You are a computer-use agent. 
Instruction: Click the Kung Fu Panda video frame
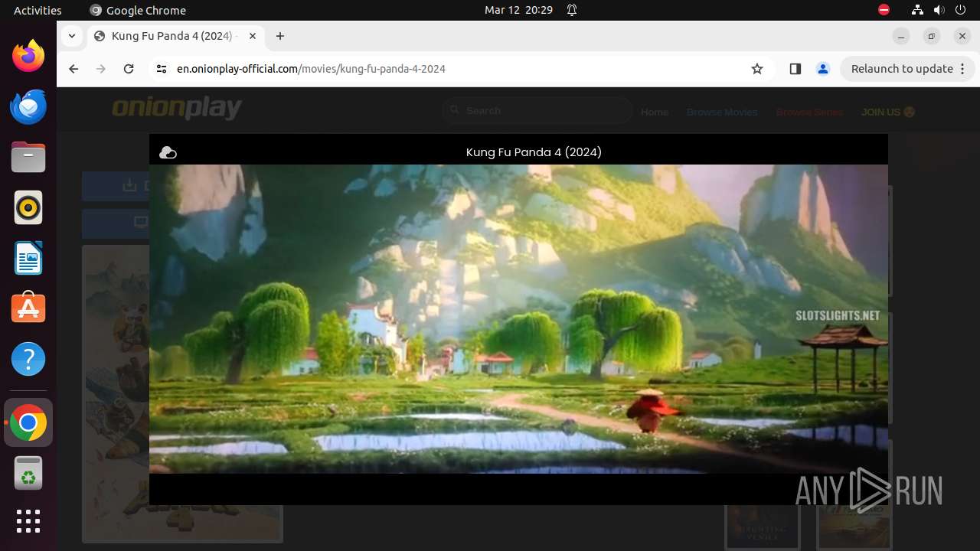click(518, 319)
